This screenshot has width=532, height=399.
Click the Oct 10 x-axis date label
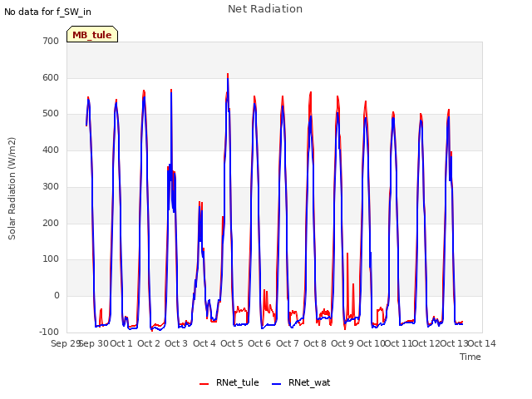[371, 343]
